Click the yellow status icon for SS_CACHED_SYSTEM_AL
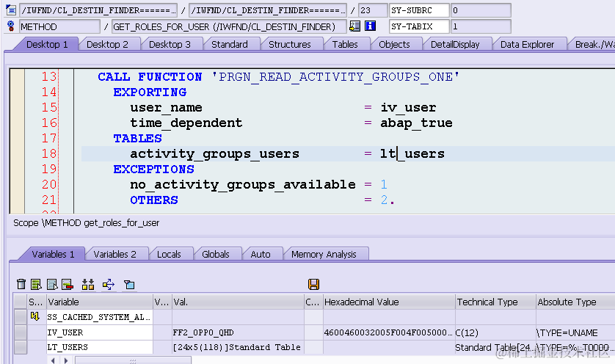The height and width of the screenshot is (364, 615). (35, 316)
